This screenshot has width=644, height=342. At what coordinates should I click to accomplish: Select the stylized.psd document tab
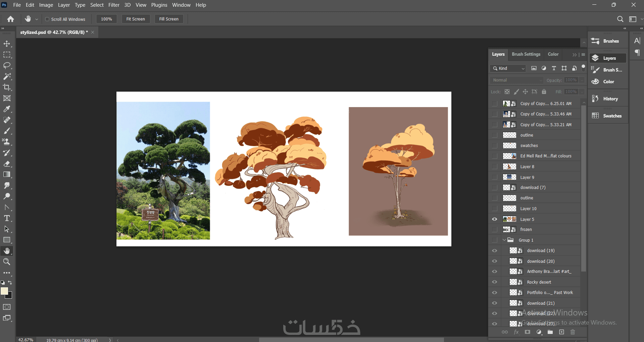[54, 32]
